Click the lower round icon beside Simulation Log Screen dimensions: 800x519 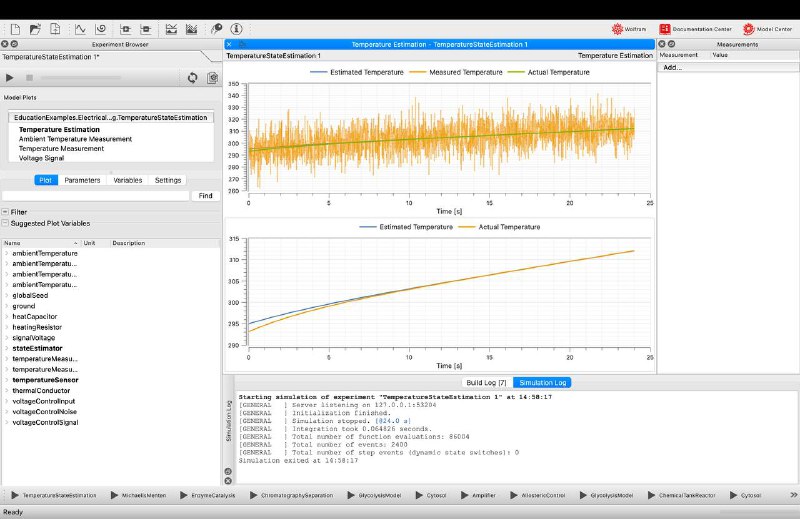click(x=228, y=481)
